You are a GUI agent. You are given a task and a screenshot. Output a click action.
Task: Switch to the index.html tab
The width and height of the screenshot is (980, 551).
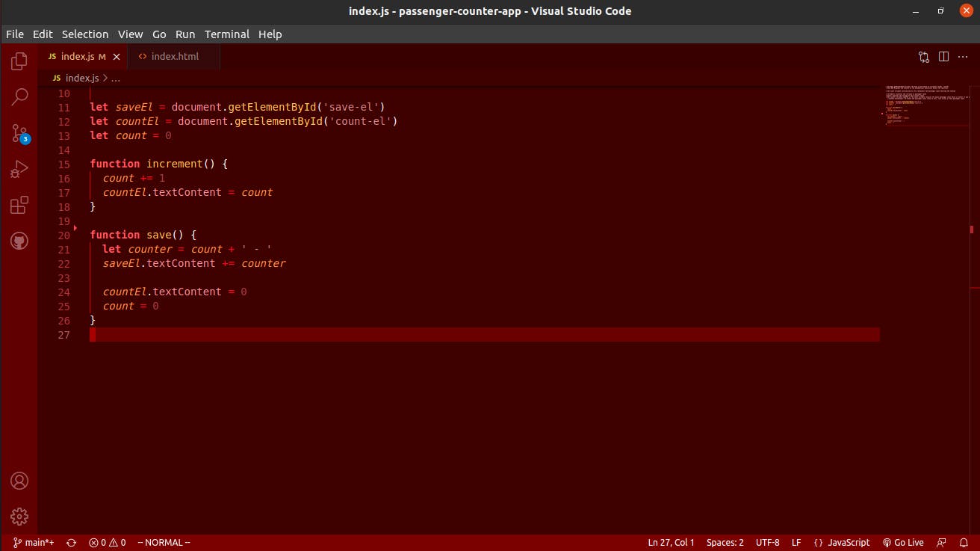pyautogui.click(x=174, y=56)
